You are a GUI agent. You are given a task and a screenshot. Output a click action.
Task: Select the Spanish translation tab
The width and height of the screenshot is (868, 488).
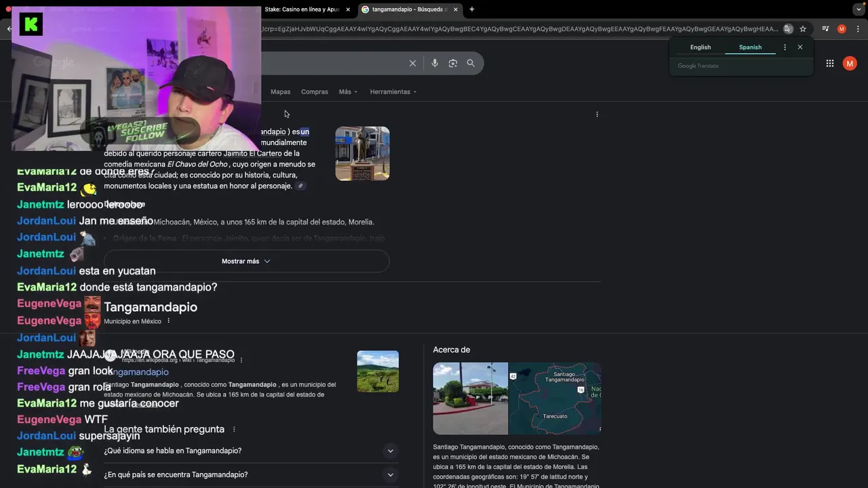750,47
